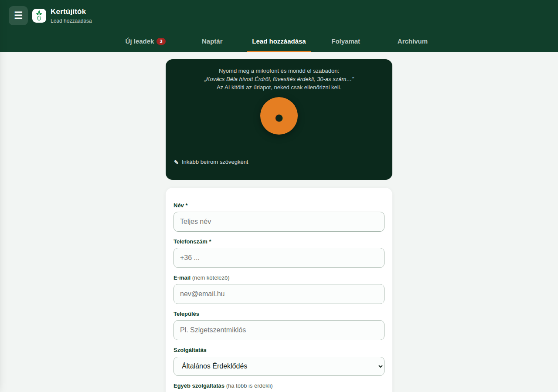Go to the Folyamat tab
Image resolution: width=558 pixels, height=392 pixels.
(346, 41)
